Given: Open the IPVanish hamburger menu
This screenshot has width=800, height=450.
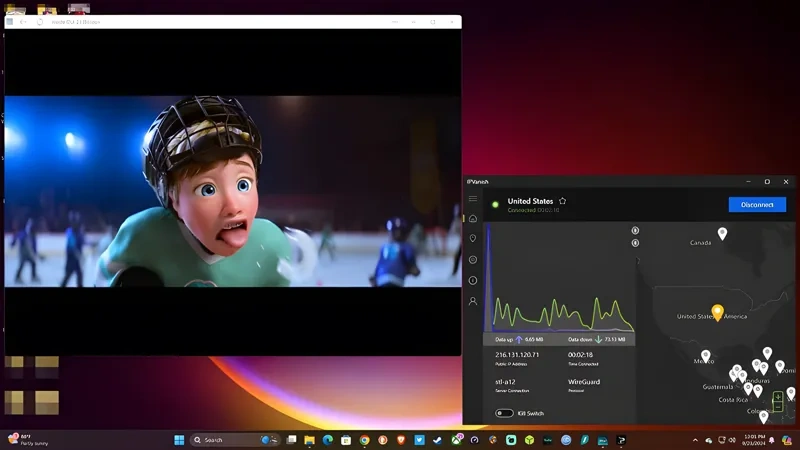Looking at the screenshot, I should click(x=473, y=198).
